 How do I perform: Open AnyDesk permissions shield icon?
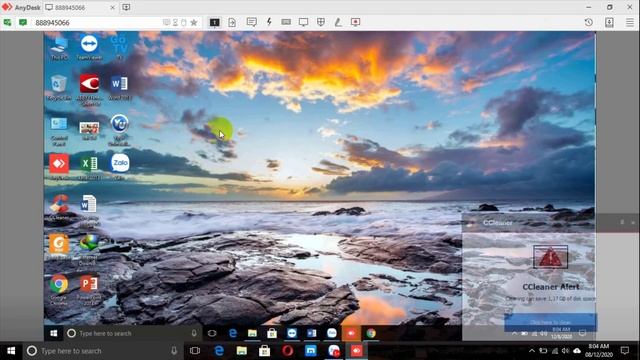[x=321, y=22]
